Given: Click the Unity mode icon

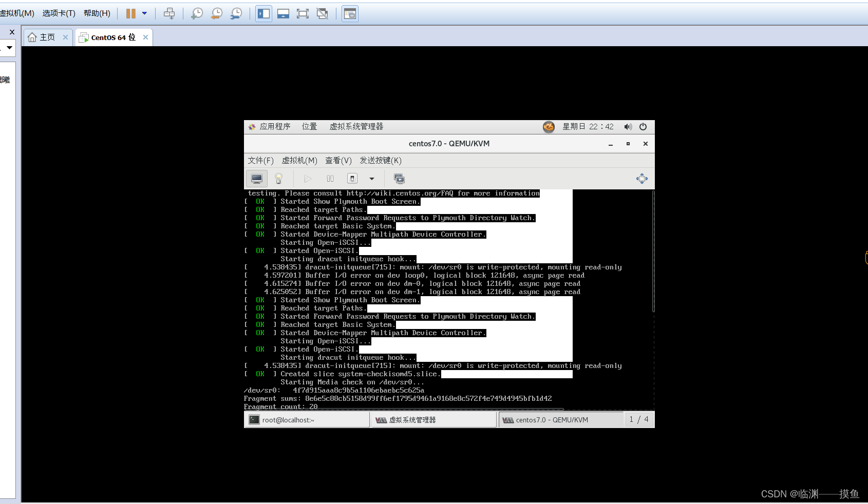Looking at the screenshot, I should 322,13.
